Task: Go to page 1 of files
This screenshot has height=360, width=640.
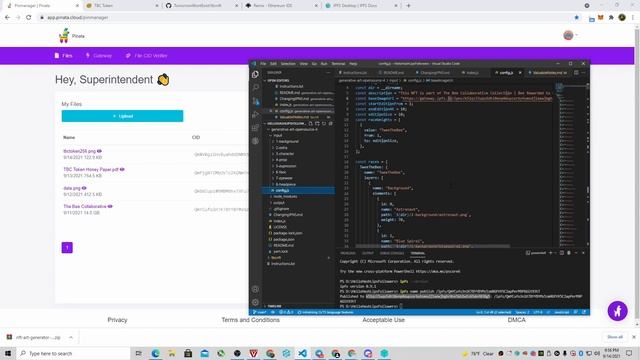Action: [x=67, y=247]
